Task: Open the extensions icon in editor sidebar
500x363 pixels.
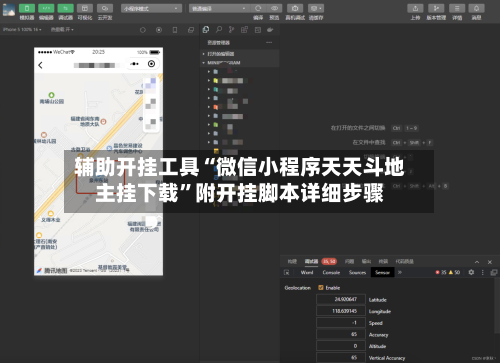Action: tap(244, 30)
